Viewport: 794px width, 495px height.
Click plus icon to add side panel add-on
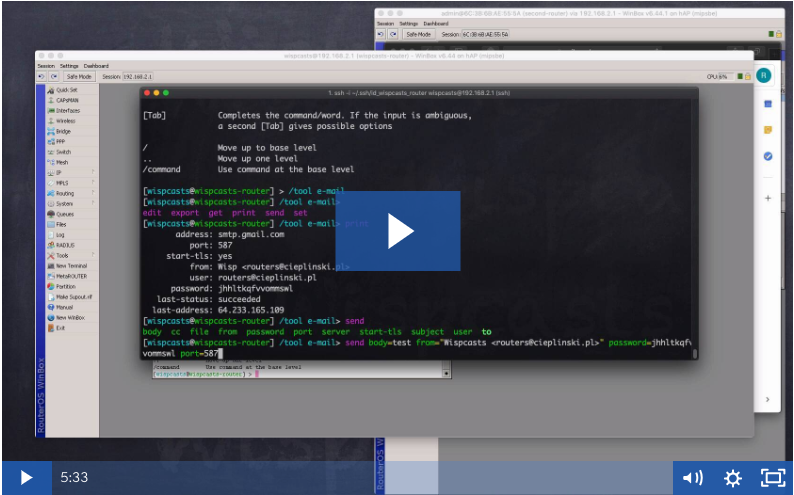click(x=768, y=198)
